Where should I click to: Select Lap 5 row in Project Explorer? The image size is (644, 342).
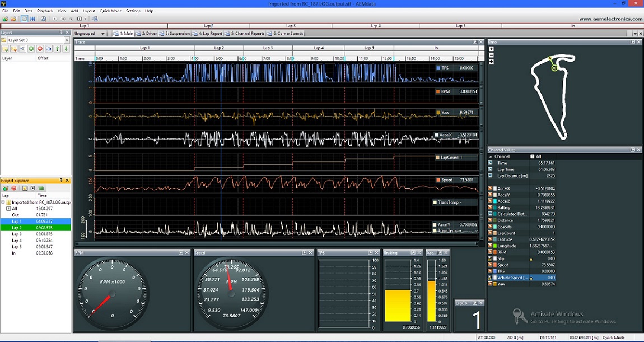click(36, 247)
